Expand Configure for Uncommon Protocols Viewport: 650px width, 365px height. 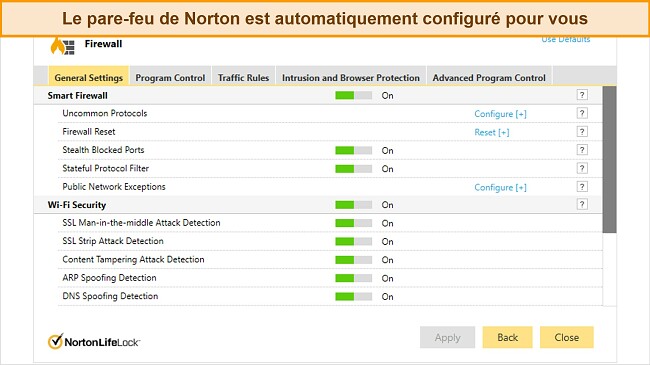coord(500,114)
